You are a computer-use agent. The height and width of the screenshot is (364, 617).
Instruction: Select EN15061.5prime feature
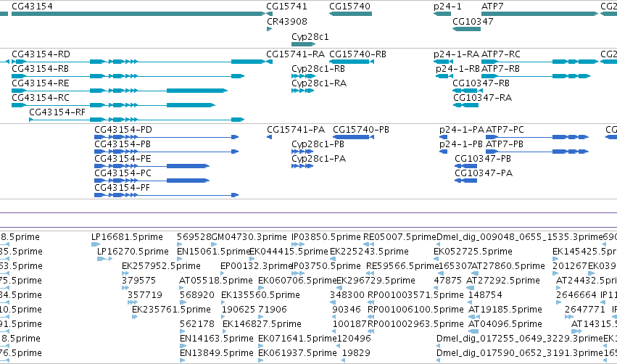pos(179,259)
